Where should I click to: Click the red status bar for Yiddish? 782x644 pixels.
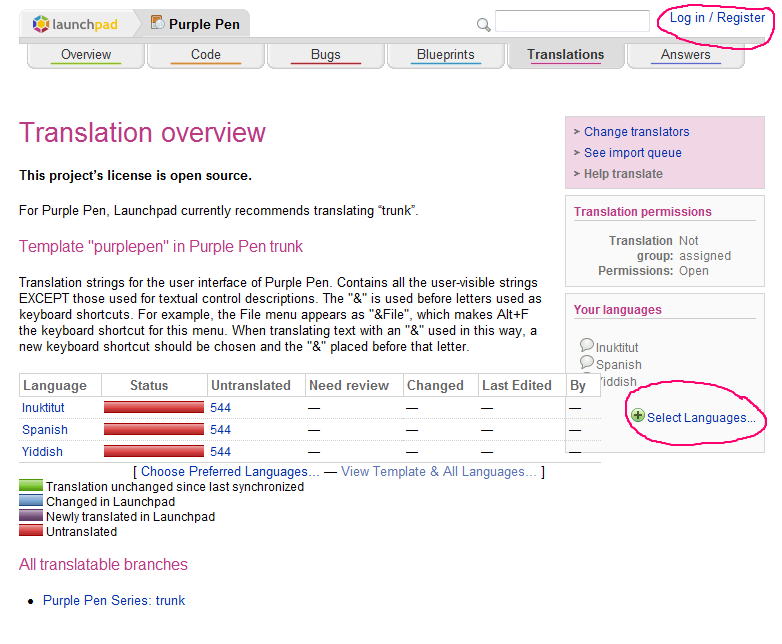(154, 451)
